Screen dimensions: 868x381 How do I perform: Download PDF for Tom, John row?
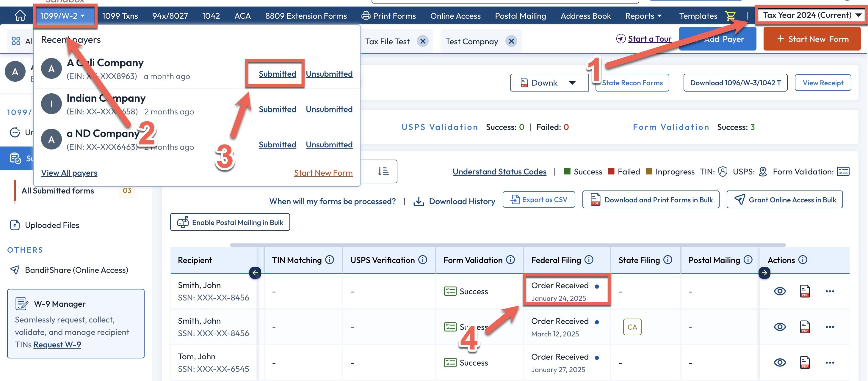(805, 363)
